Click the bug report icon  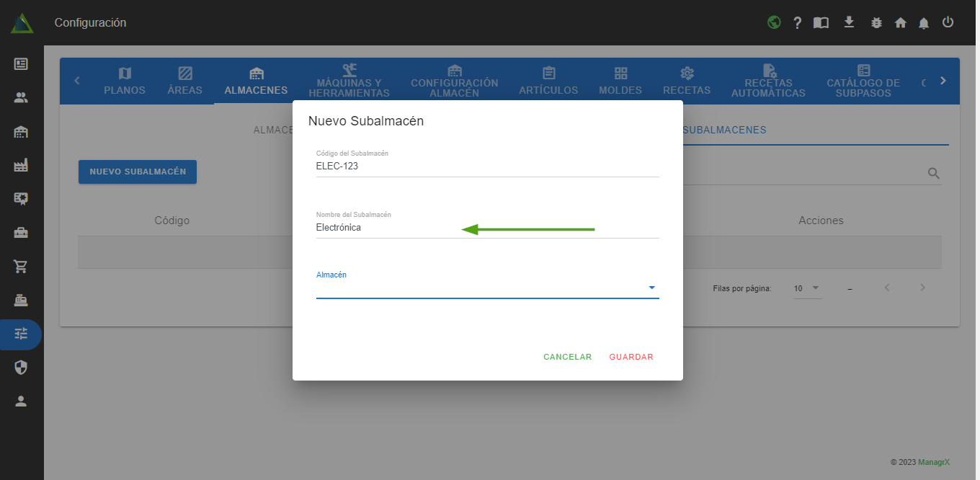pos(876,23)
